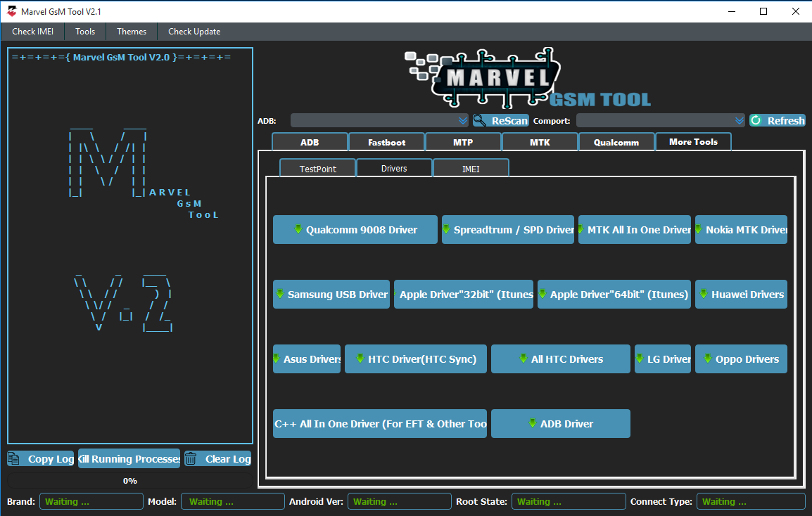Download the Nokia MTK Driver
The height and width of the screenshot is (516, 812).
tap(741, 230)
